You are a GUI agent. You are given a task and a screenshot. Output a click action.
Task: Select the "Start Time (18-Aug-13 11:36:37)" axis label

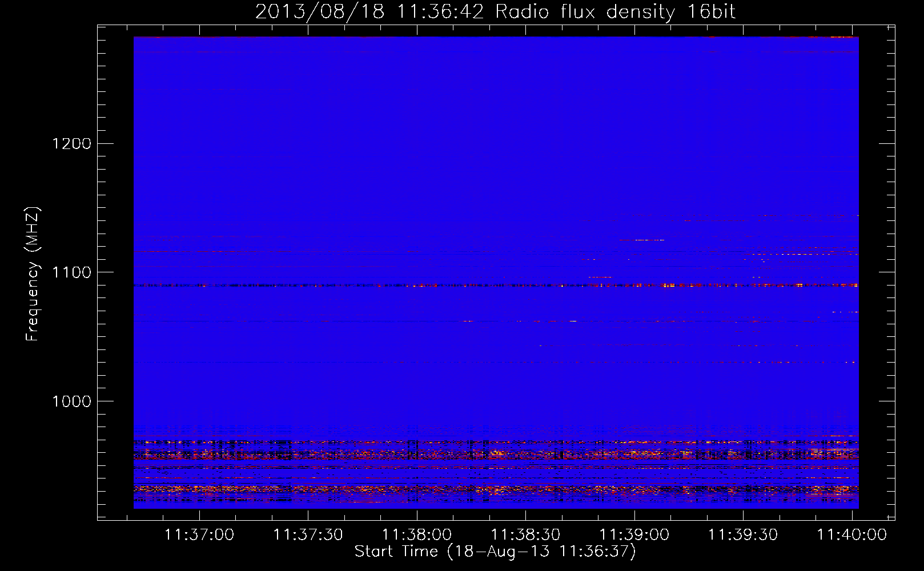(495, 552)
